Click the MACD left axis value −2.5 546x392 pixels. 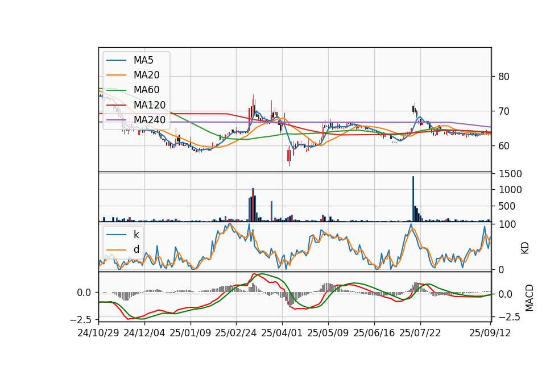point(81,319)
